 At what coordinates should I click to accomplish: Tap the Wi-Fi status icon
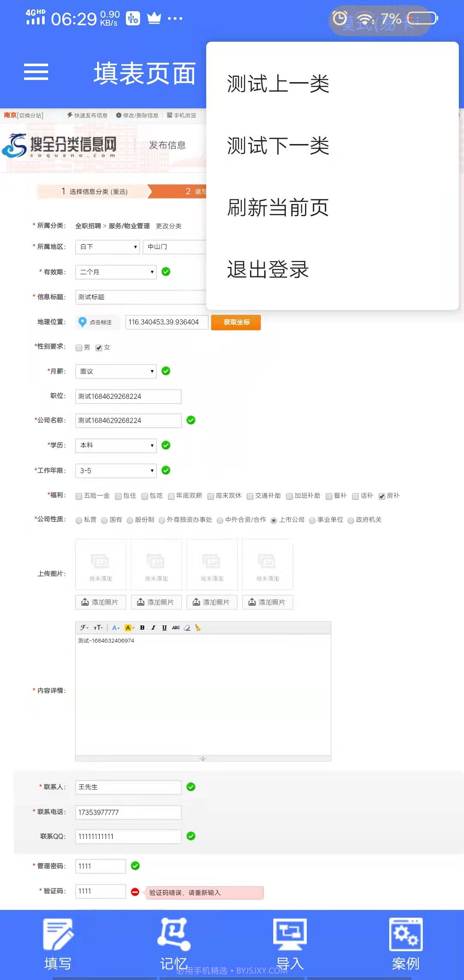tap(365, 19)
